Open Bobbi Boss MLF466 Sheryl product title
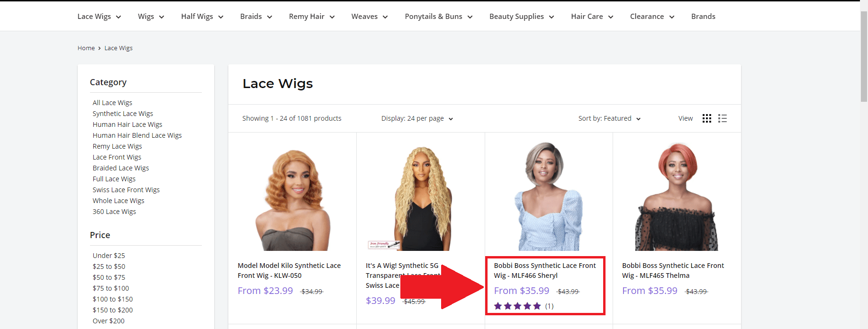This screenshot has width=868, height=329. tap(544, 270)
